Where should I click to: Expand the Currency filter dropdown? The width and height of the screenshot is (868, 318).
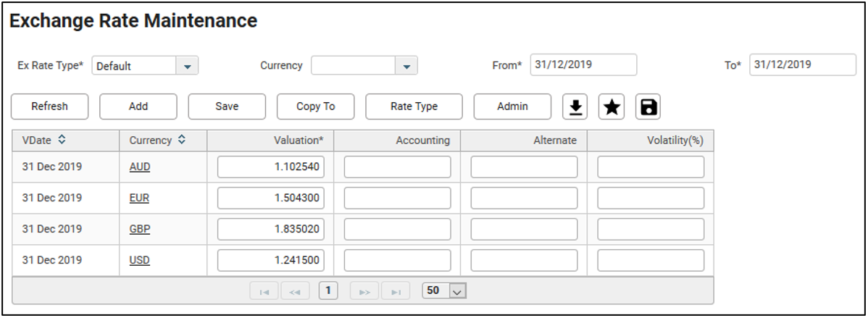coord(406,66)
